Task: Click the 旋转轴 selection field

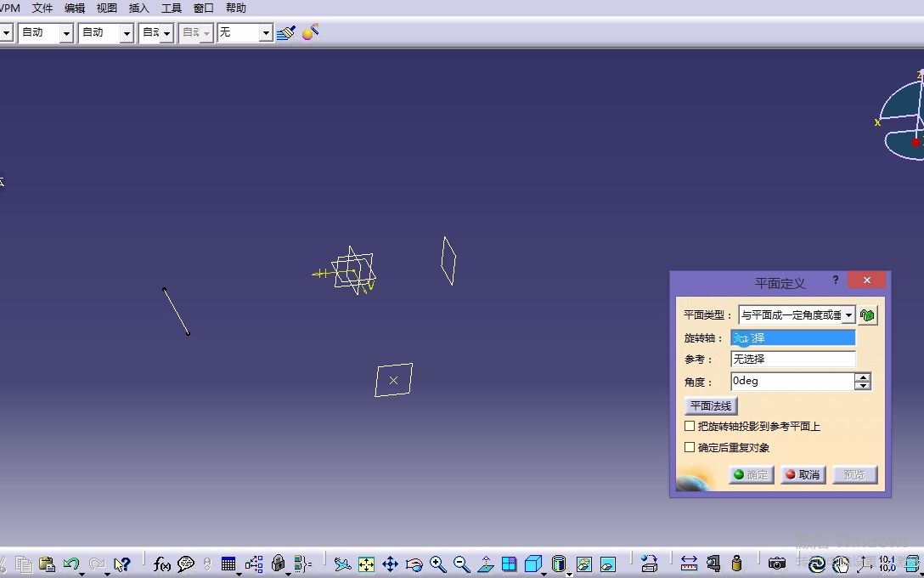Action: coord(793,338)
